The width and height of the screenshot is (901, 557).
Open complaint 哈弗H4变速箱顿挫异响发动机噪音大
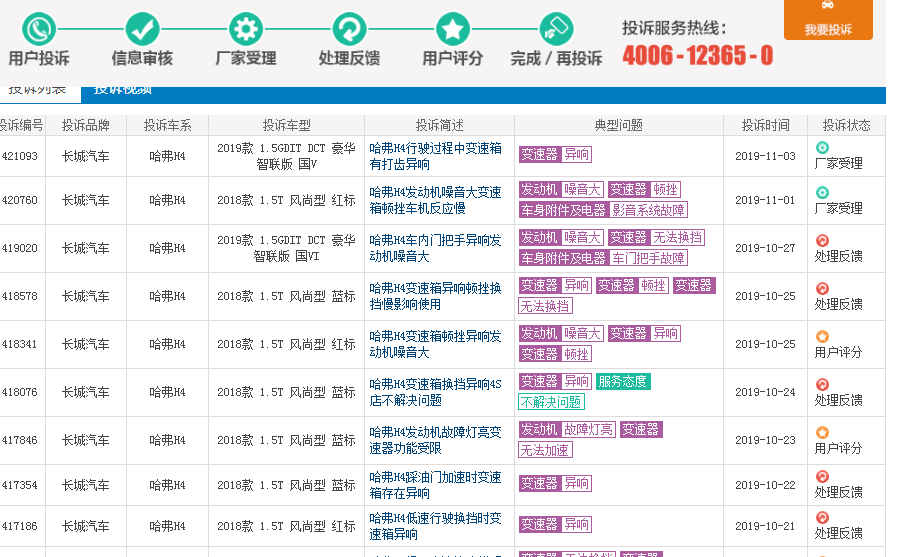(435, 344)
